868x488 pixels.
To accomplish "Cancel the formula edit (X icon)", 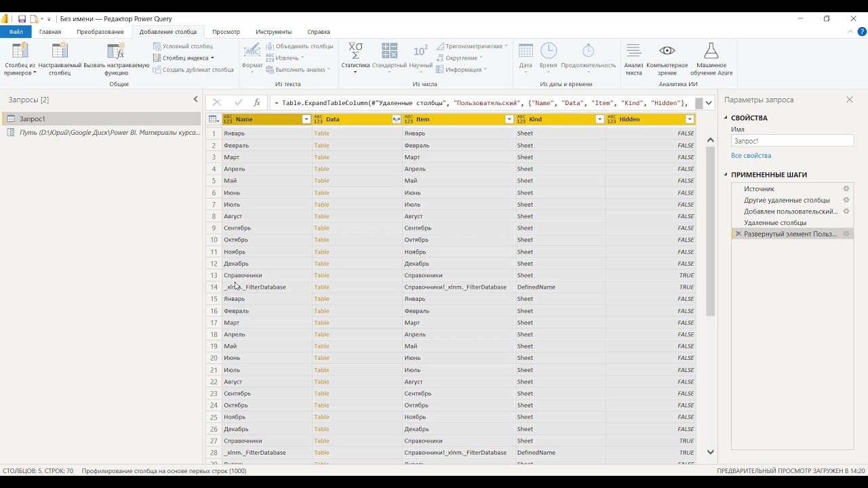I will [x=216, y=102].
